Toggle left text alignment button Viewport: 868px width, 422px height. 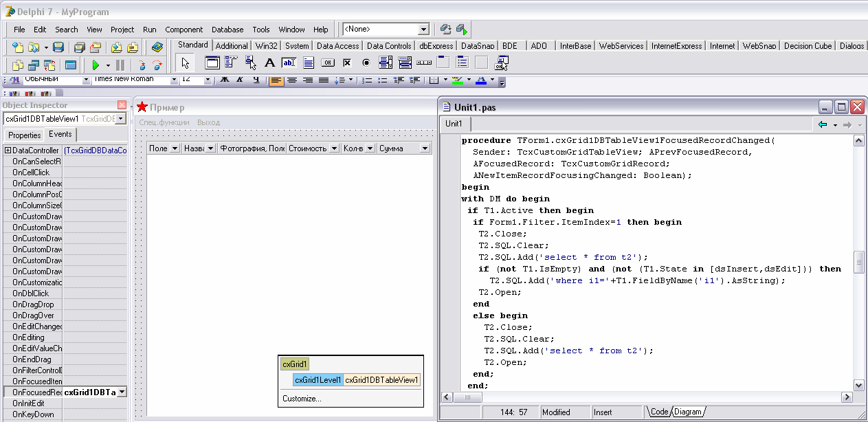(275, 80)
